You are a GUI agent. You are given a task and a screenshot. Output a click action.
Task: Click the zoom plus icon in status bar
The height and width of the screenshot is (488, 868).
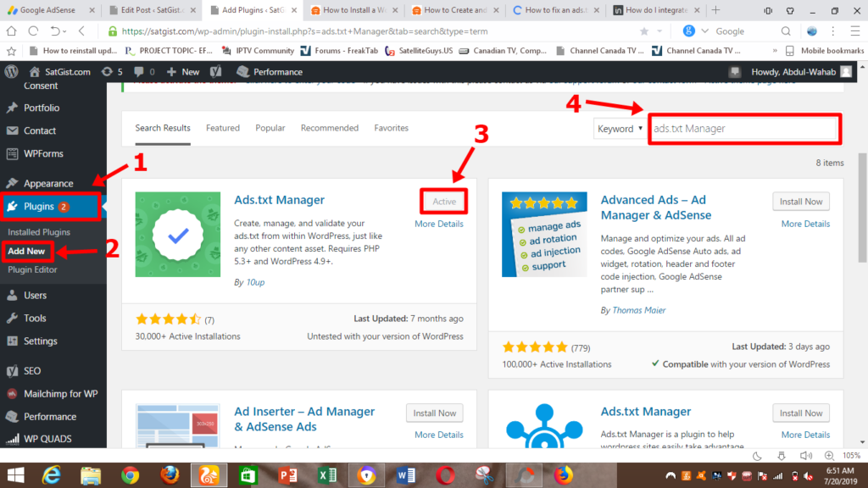(x=829, y=456)
